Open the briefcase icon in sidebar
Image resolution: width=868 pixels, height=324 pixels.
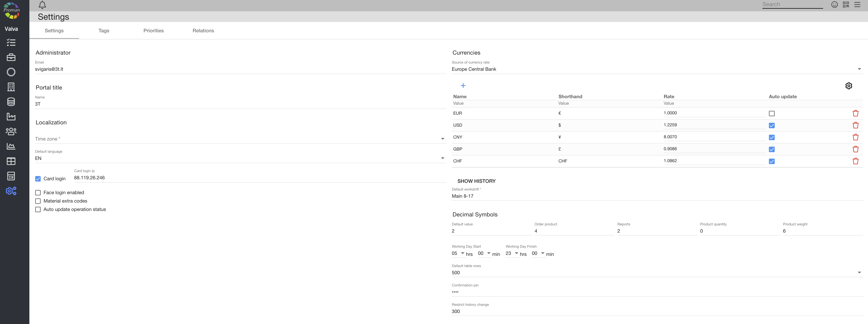tap(11, 57)
